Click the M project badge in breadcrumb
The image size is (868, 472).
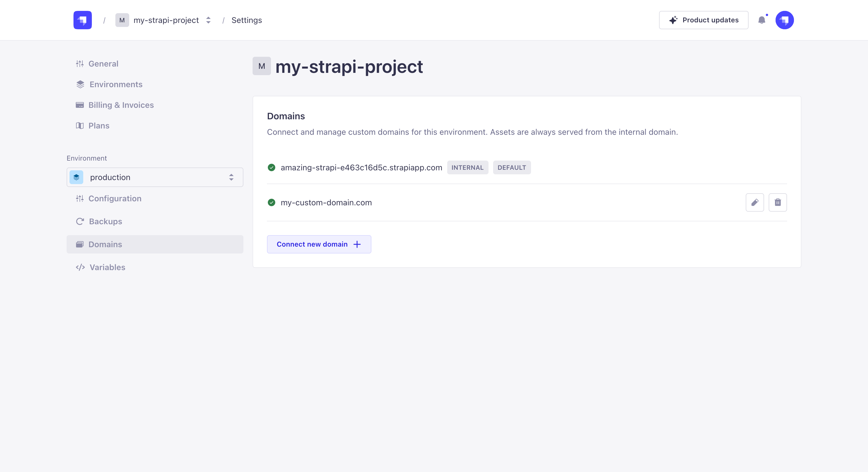[x=122, y=20]
